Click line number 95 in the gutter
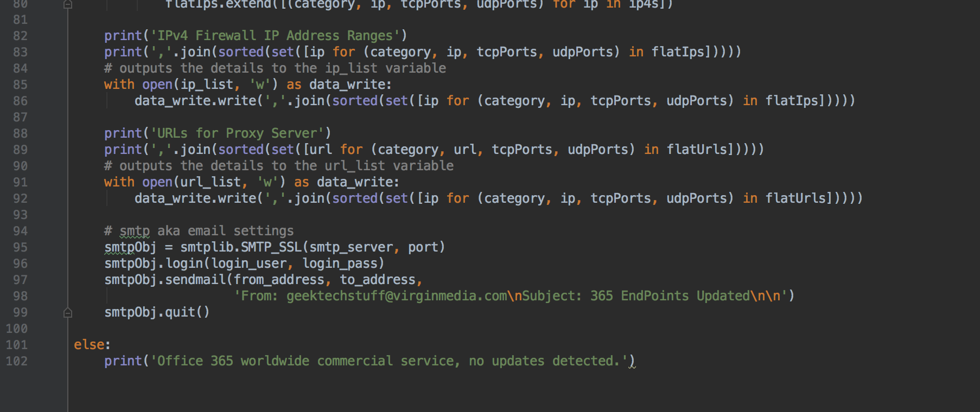Viewport: 980px width, 412px height. 20,247
